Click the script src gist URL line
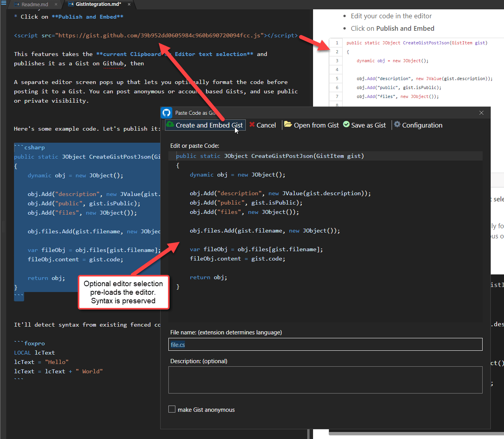This screenshot has height=439, width=504. pos(156,35)
